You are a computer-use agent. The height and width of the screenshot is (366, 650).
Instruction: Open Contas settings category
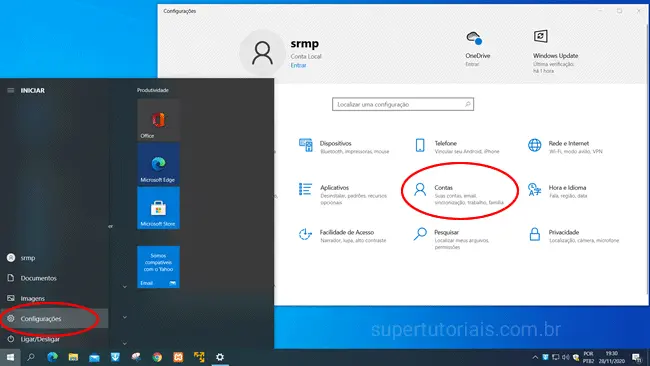(458, 194)
